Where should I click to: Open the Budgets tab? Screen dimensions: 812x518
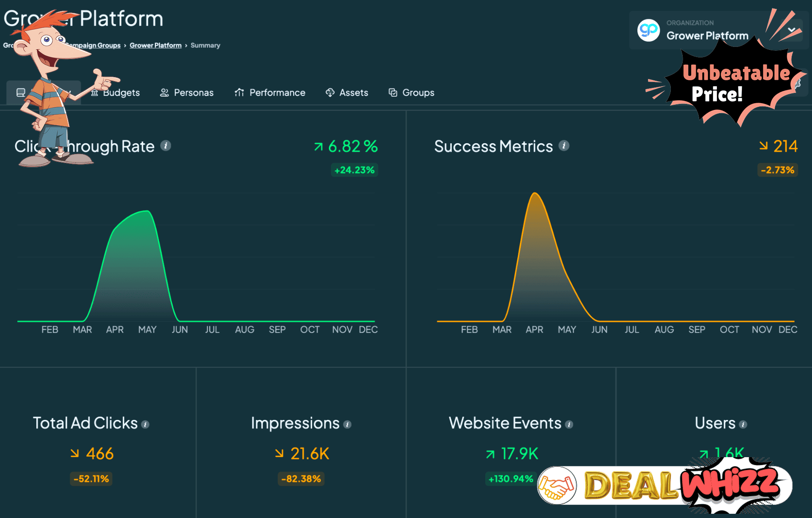click(115, 93)
